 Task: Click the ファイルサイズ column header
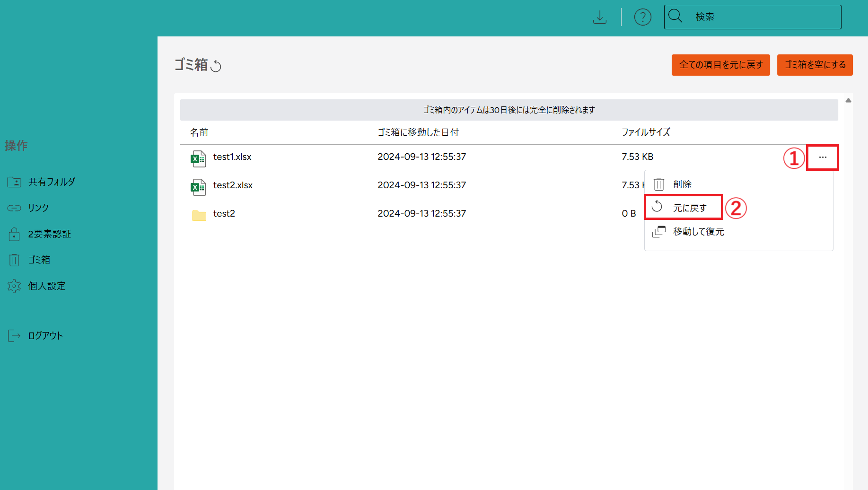point(646,132)
